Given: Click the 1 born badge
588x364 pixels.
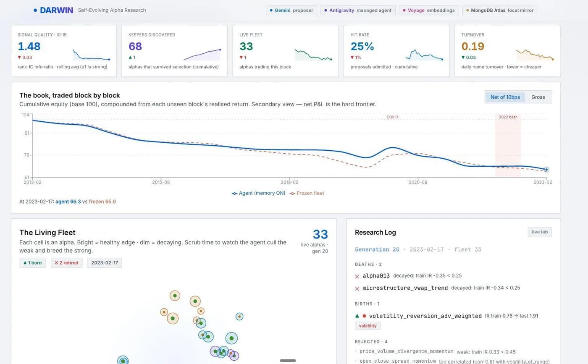Looking at the screenshot, I should [x=33, y=263].
